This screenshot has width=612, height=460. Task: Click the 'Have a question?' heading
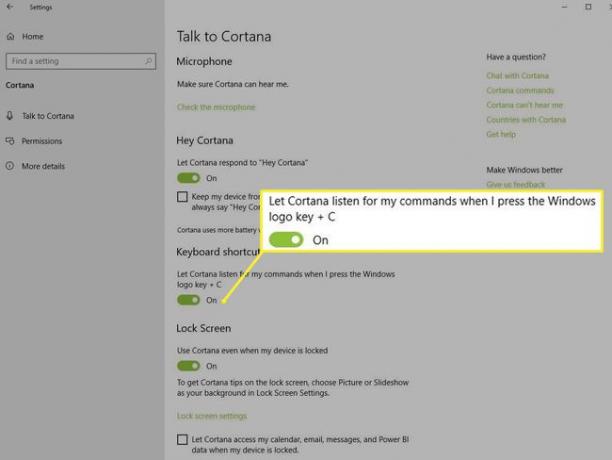(x=516, y=57)
